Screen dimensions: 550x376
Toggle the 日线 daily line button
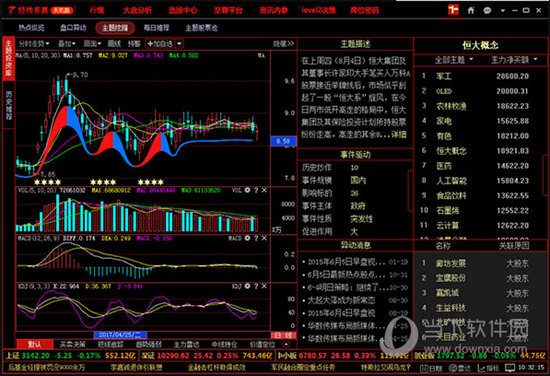coord(283,335)
